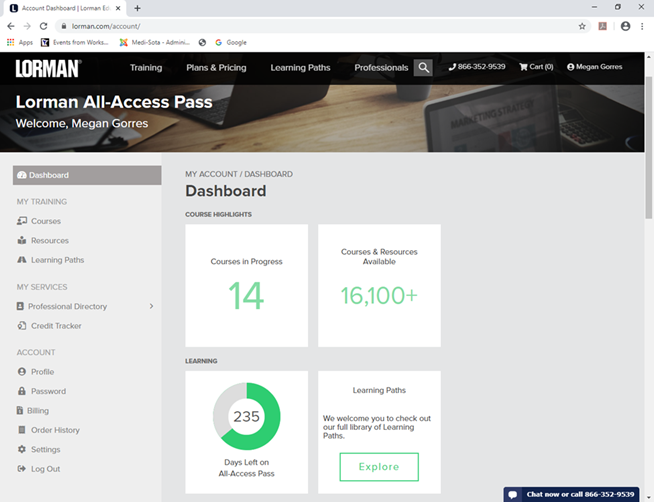654x502 pixels.
Task: Click the Profile person icon
Action: 22,371
